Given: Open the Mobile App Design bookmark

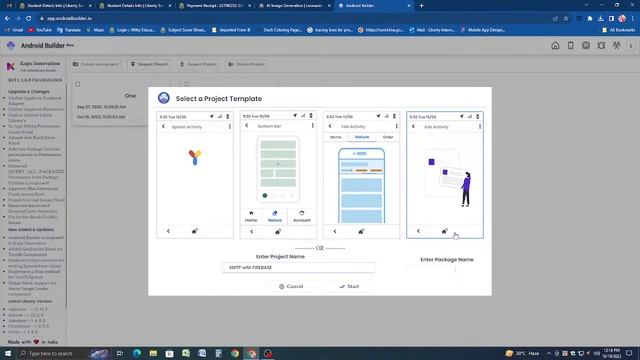Looking at the screenshot, I should 483,30.
